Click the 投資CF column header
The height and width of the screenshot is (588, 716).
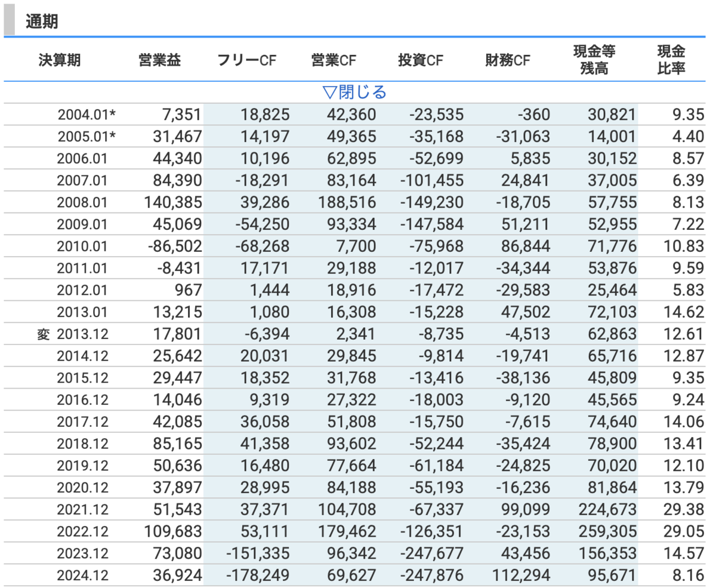point(421,60)
